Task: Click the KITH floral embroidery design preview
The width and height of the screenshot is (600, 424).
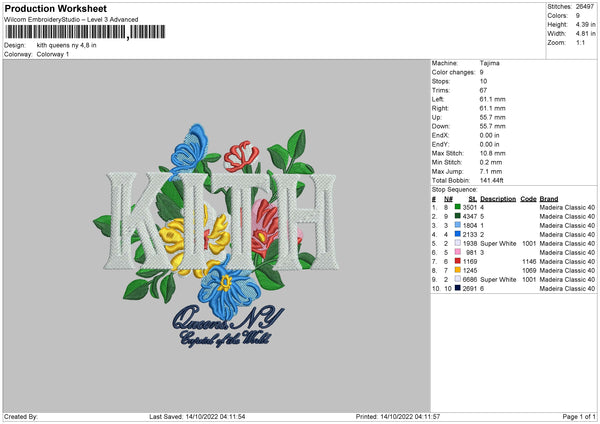Action: coord(217,236)
